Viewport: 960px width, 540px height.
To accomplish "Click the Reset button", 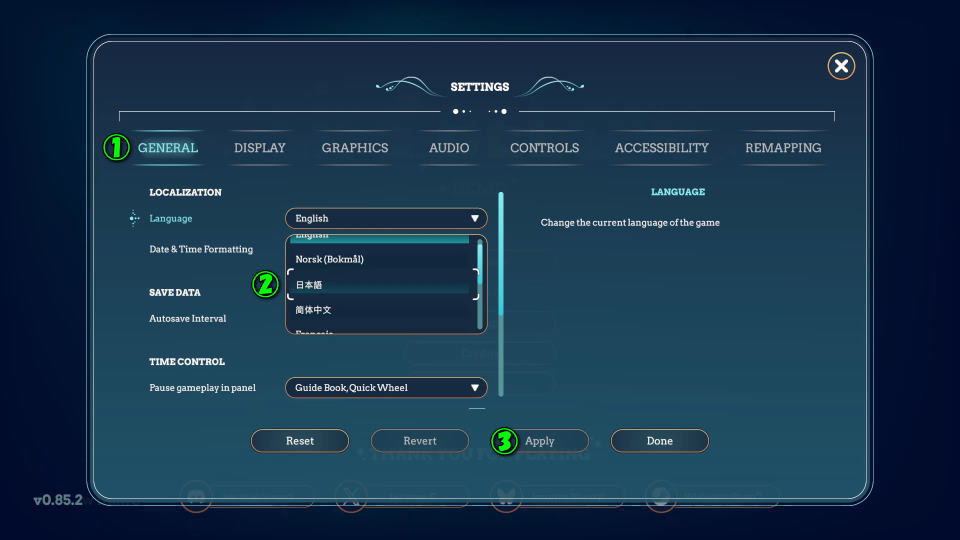I will 300,441.
